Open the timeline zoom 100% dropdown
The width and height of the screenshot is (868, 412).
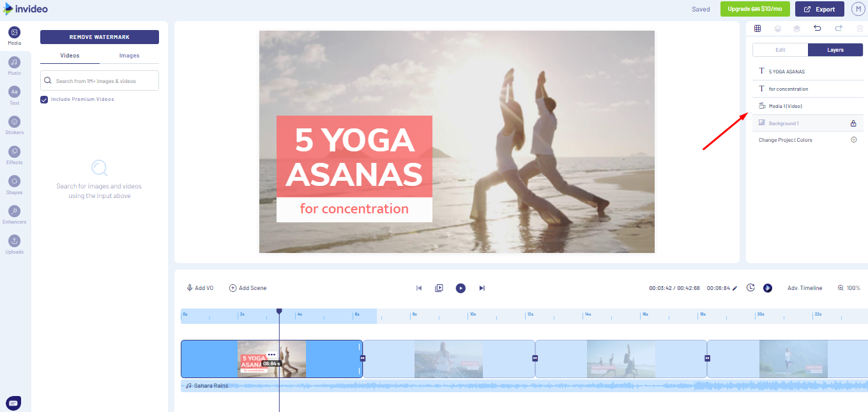849,287
